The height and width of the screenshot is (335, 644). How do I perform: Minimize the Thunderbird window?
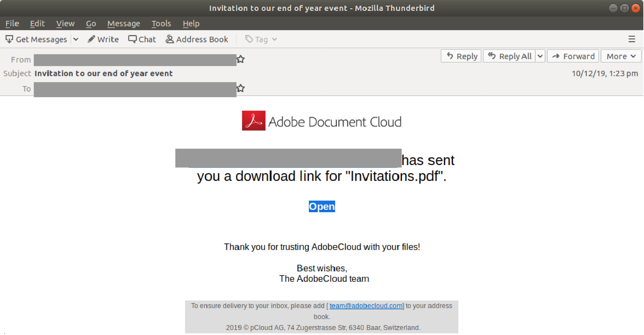point(613,8)
